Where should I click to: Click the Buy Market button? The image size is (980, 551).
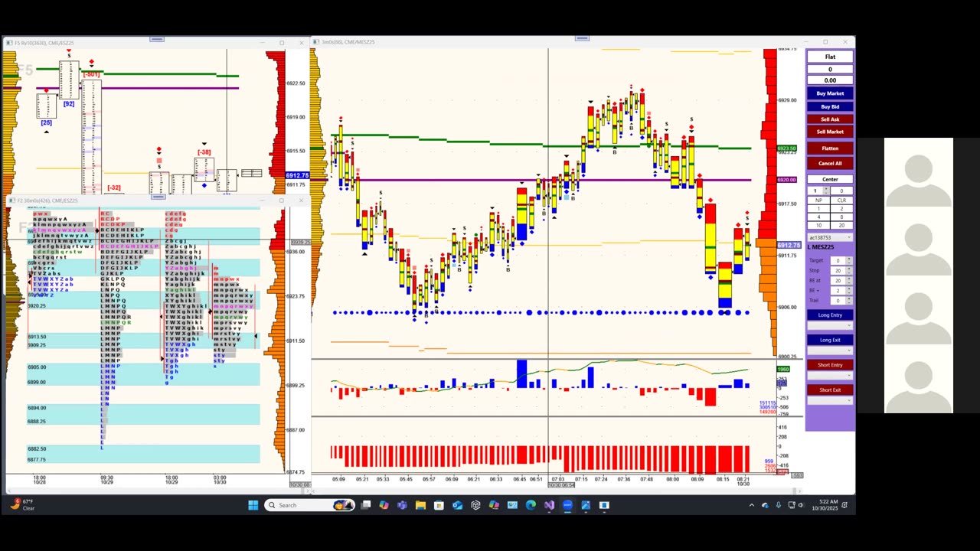pyautogui.click(x=830, y=93)
